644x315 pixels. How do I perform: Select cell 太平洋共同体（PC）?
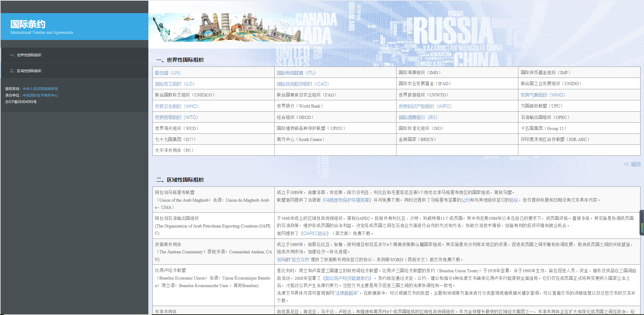tap(213, 150)
